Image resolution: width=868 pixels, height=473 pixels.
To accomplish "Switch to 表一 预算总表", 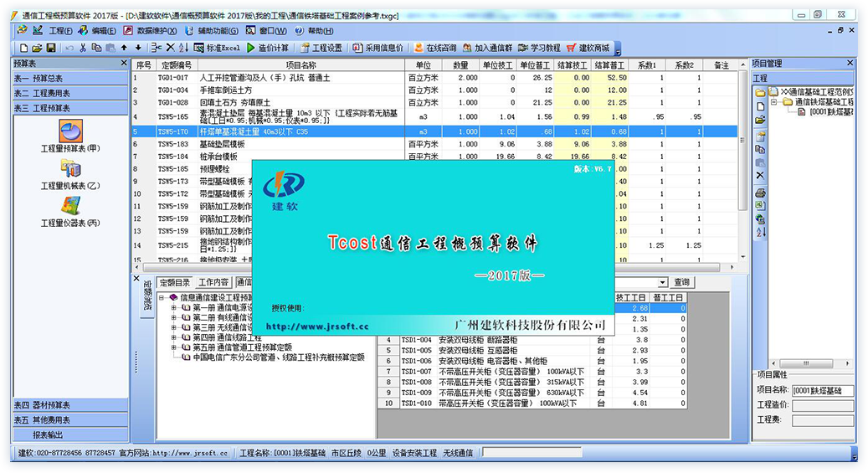I will 70,78.
